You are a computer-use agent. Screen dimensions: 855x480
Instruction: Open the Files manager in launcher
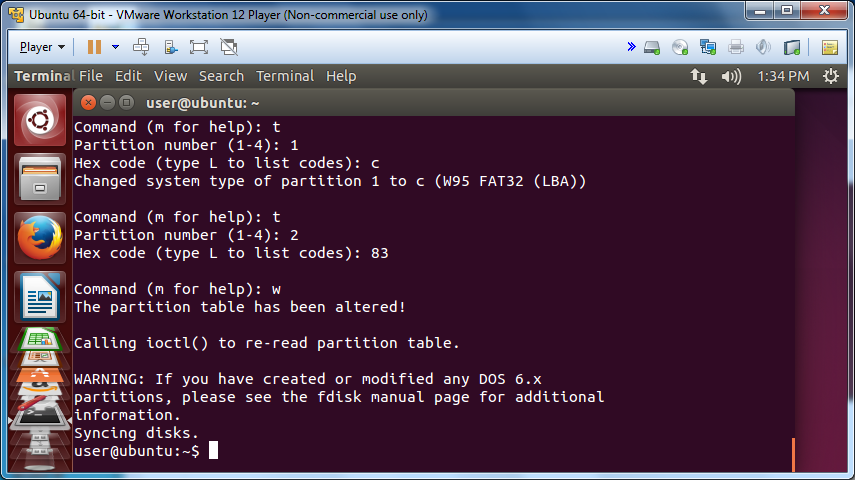pyautogui.click(x=40, y=179)
